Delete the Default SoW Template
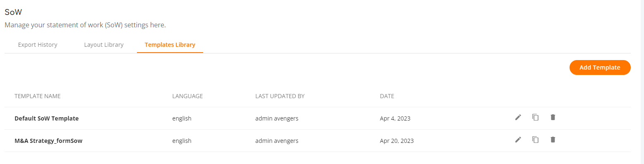644x164 pixels. [x=553, y=118]
